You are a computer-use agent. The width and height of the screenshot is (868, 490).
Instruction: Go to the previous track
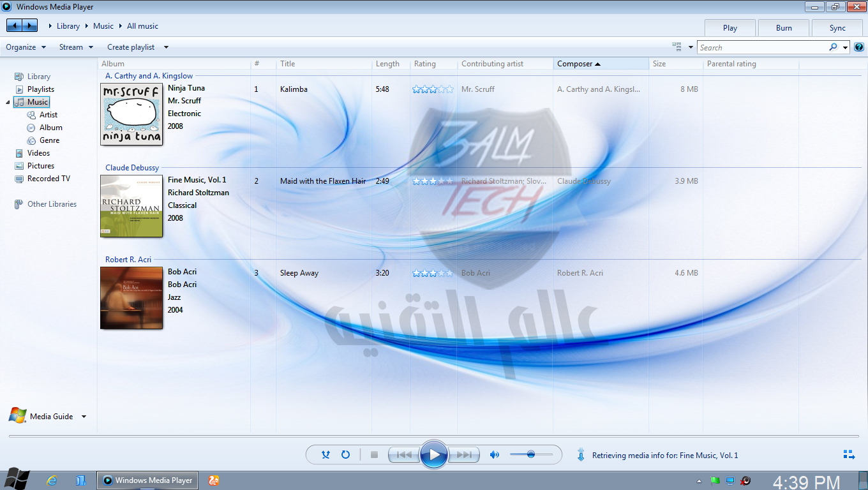tap(404, 455)
